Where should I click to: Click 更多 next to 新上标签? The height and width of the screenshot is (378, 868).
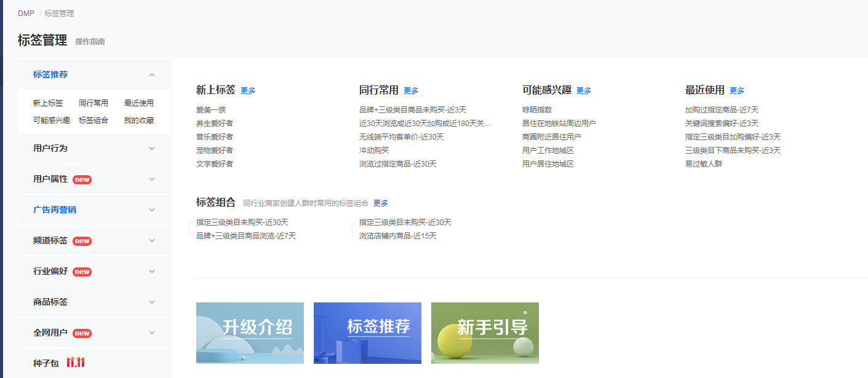[248, 91]
